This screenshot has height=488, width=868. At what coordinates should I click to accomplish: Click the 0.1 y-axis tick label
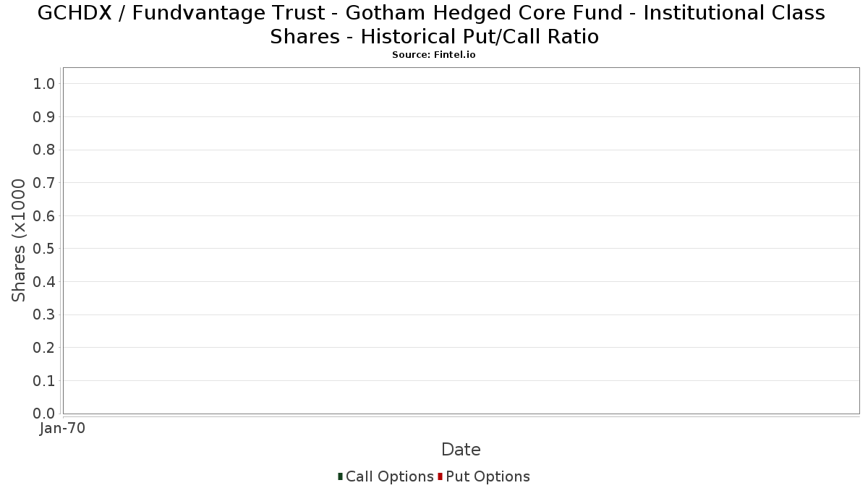pos(44,380)
